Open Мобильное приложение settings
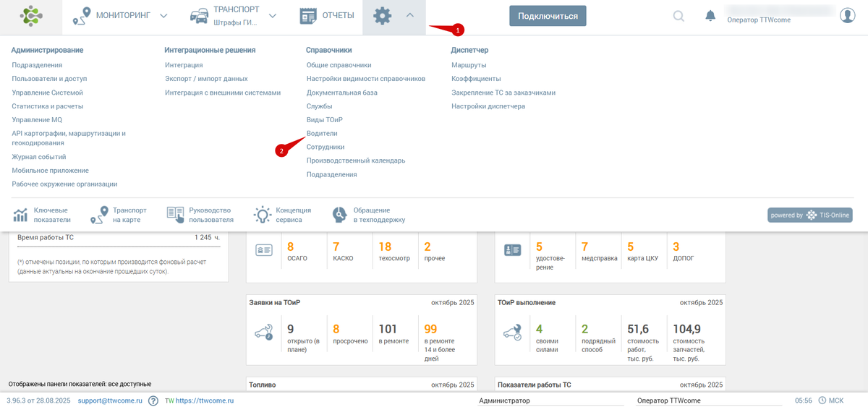 pyautogui.click(x=50, y=171)
